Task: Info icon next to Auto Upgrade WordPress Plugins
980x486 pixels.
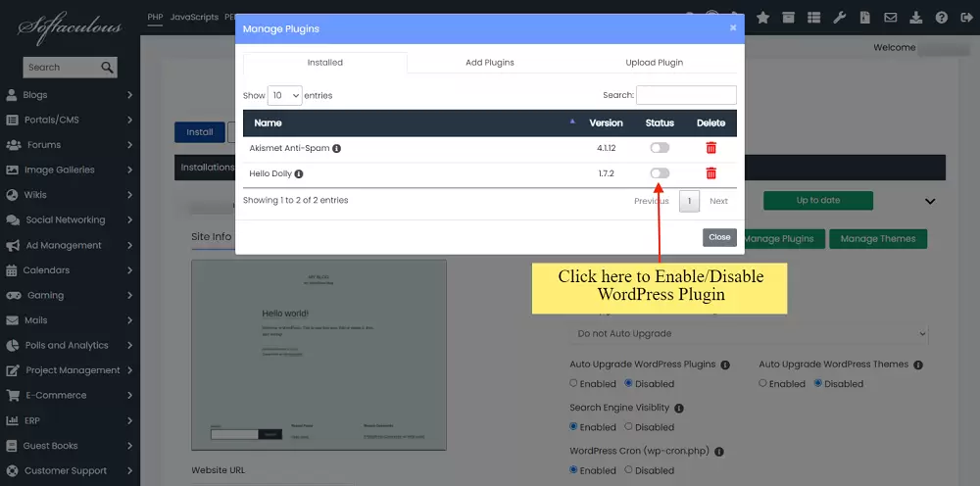Action: tap(725, 364)
